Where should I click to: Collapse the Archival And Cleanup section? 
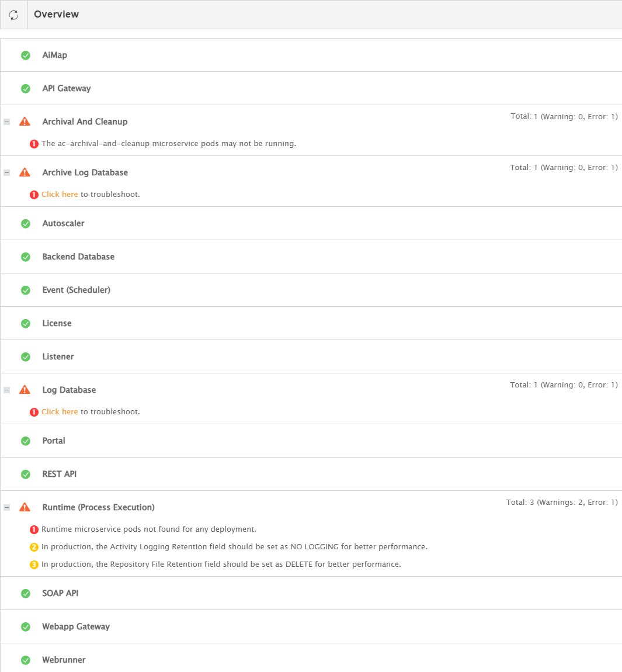click(7, 122)
